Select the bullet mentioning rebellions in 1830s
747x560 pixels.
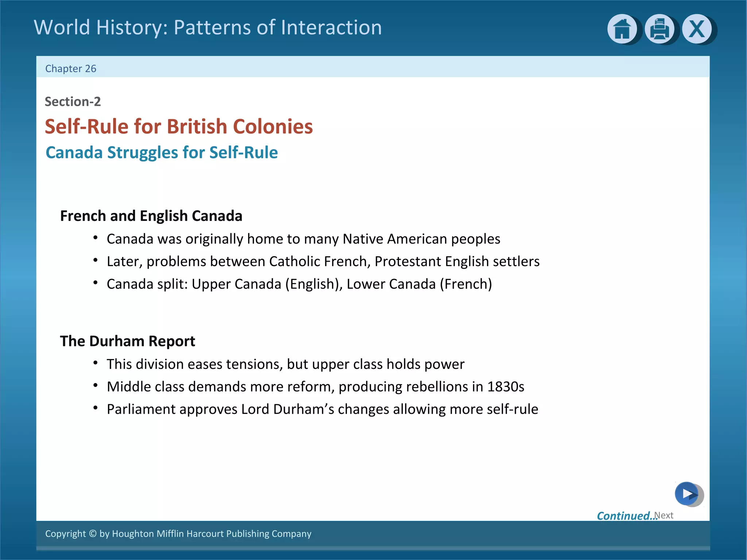315,387
